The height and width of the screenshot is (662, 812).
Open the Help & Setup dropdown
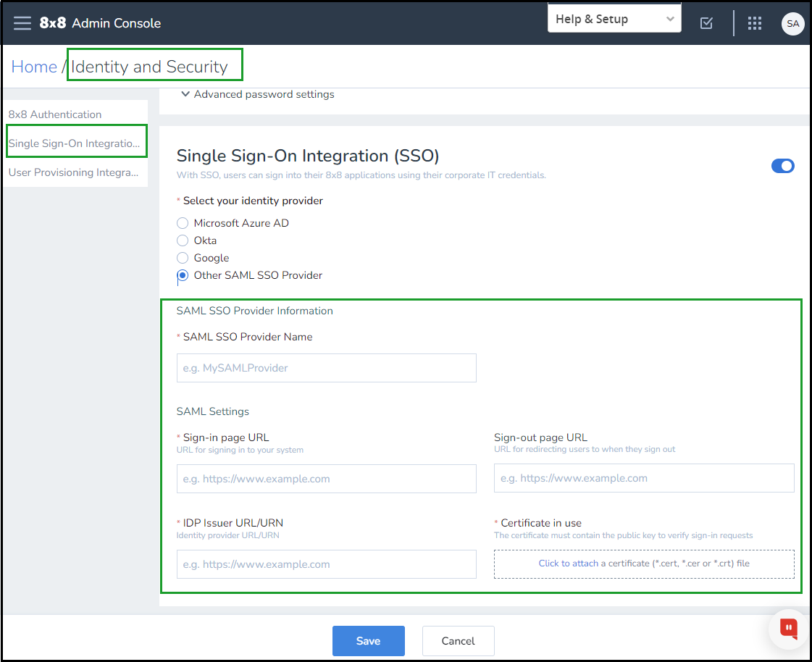click(614, 19)
